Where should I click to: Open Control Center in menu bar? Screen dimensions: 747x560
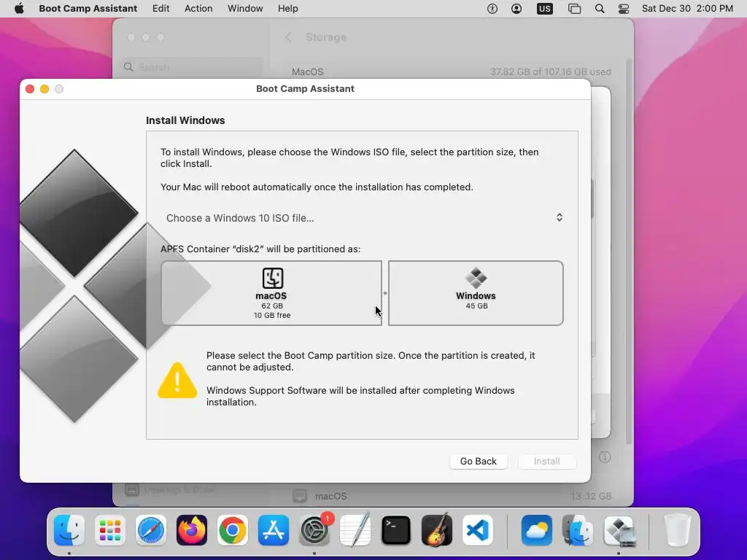tap(623, 9)
